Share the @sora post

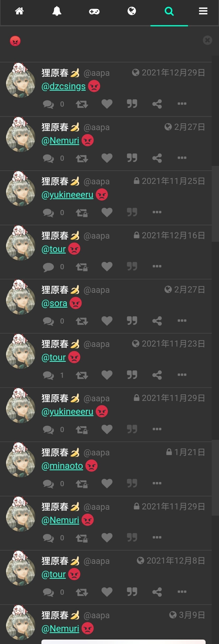point(157,321)
